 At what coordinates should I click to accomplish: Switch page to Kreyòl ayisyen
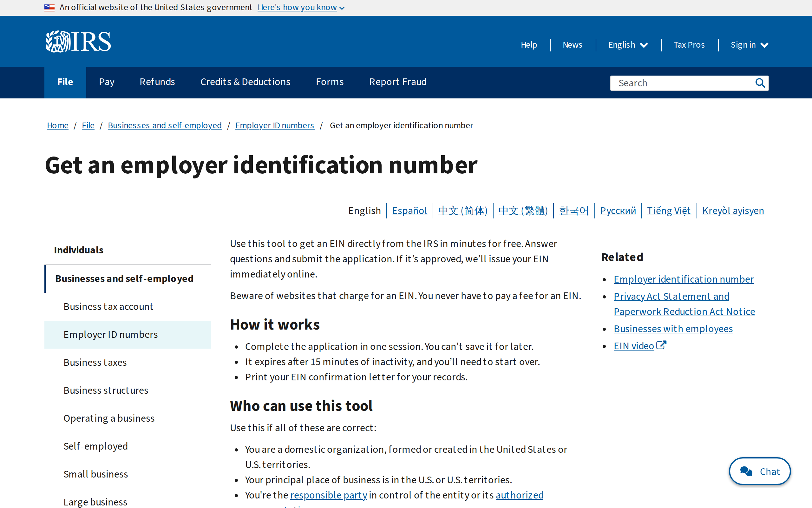point(733,211)
